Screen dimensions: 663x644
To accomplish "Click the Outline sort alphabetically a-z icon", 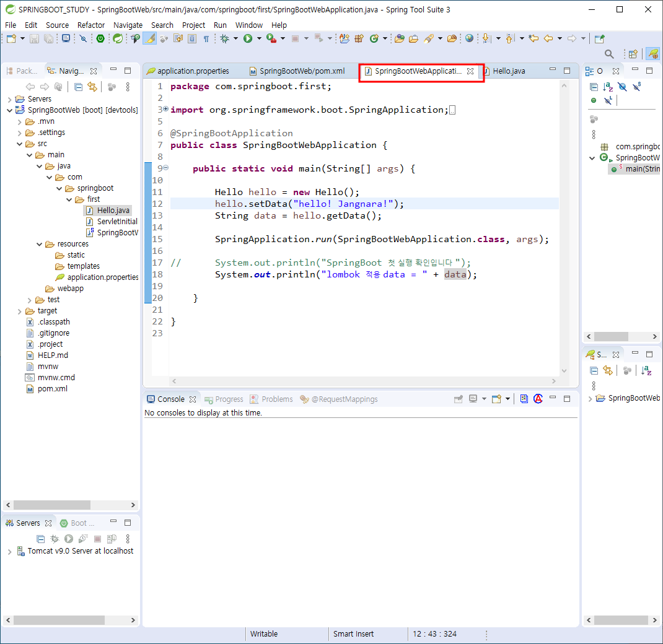I will 608,87.
